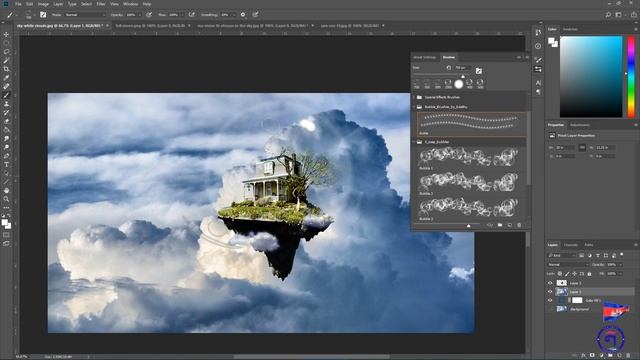Collapse Bubble_Brushes folder in Brushes panel
The image size is (640, 360).
click(413, 107)
